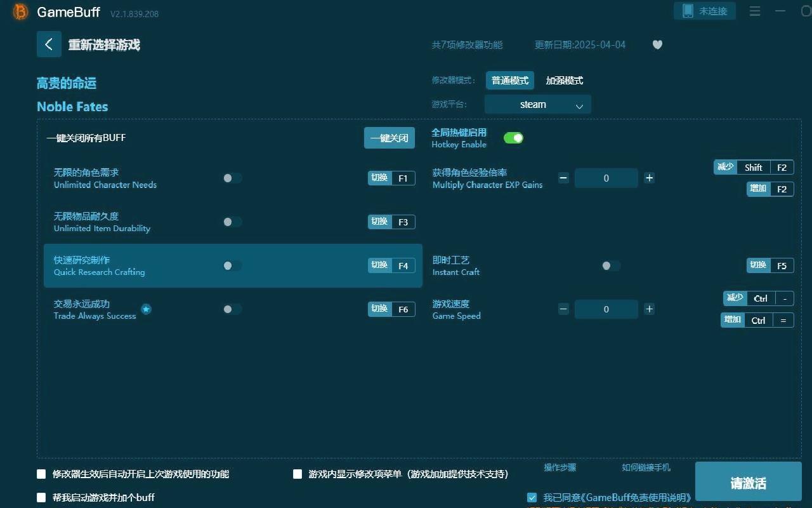
Task: Toggle Unlimited Character Needs switch
Action: pos(232,178)
